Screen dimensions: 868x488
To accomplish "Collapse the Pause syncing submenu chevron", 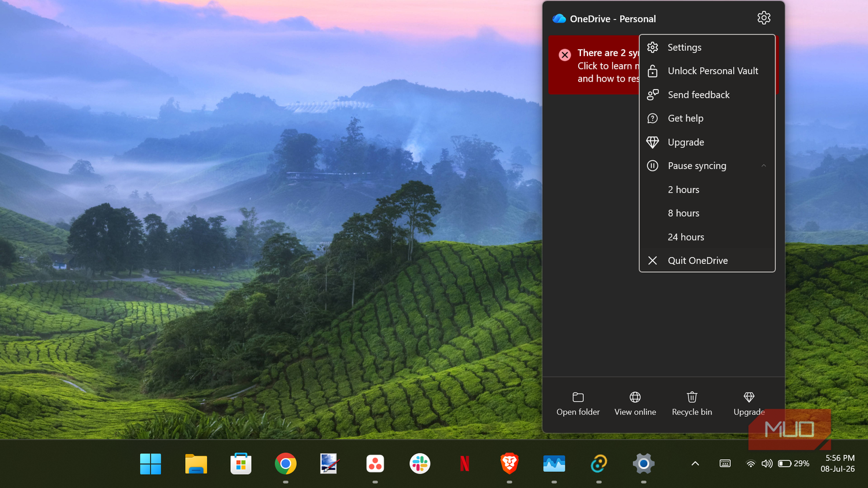I will tap(763, 166).
